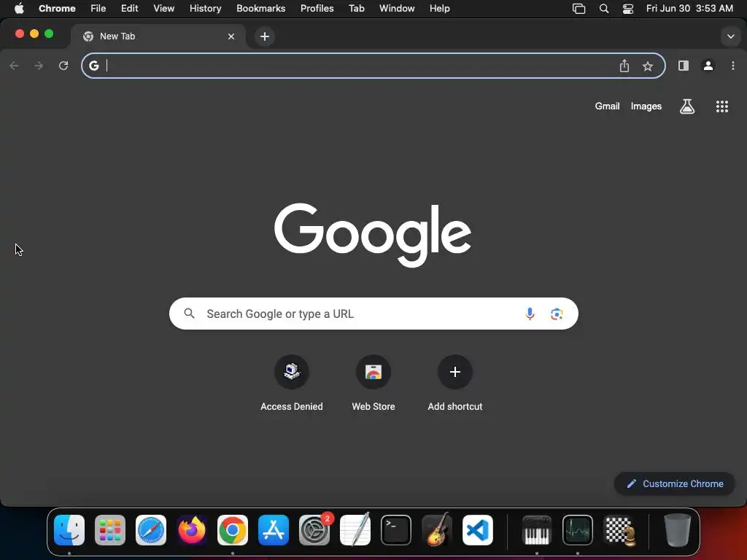Open a new tab with plus button
The height and width of the screenshot is (560, 747).
coord(265,36)
